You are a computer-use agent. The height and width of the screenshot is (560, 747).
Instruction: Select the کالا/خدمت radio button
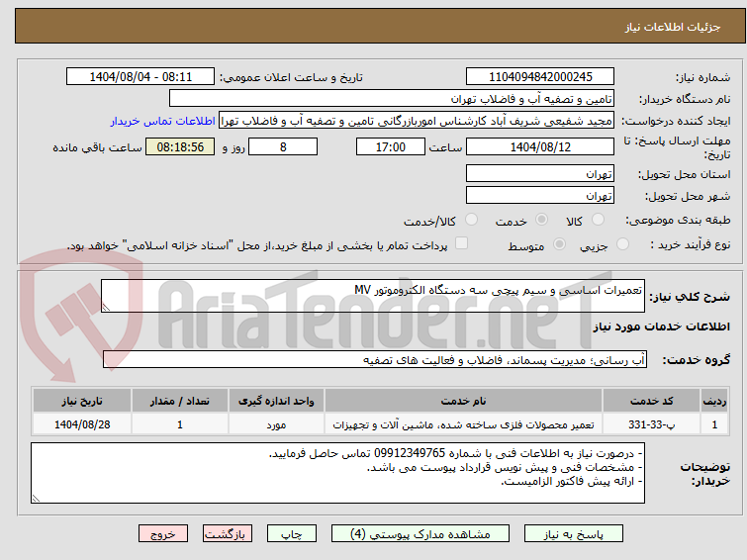[x=471, y=220]
